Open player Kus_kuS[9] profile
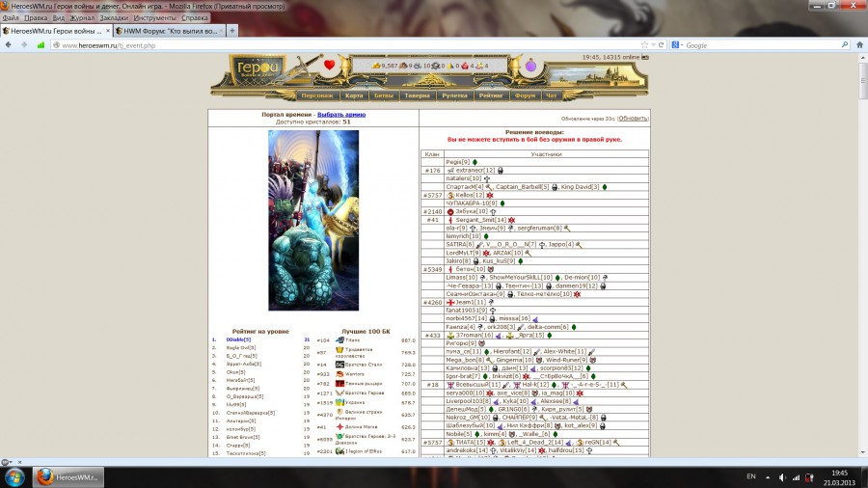The width and height of the screenshot is (868, 488). [499, 261]
